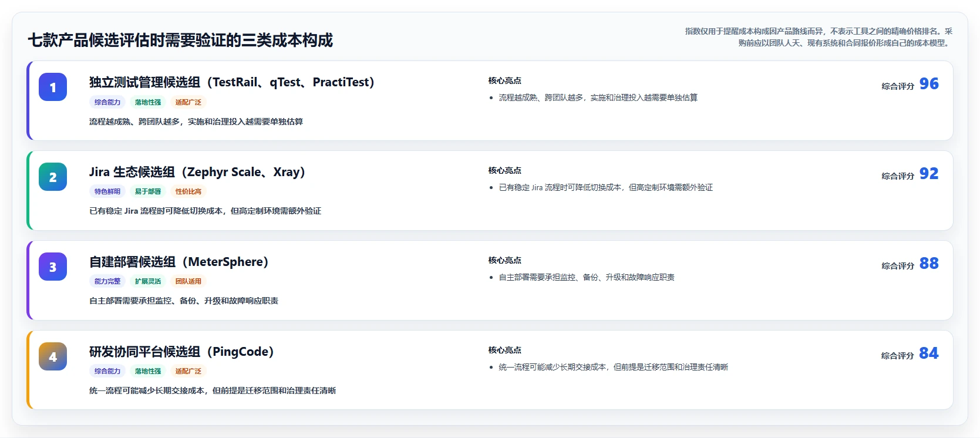Click the rank 4 number badge
Viewport: 980px width, 438px height.
click(x=53, y=356)
